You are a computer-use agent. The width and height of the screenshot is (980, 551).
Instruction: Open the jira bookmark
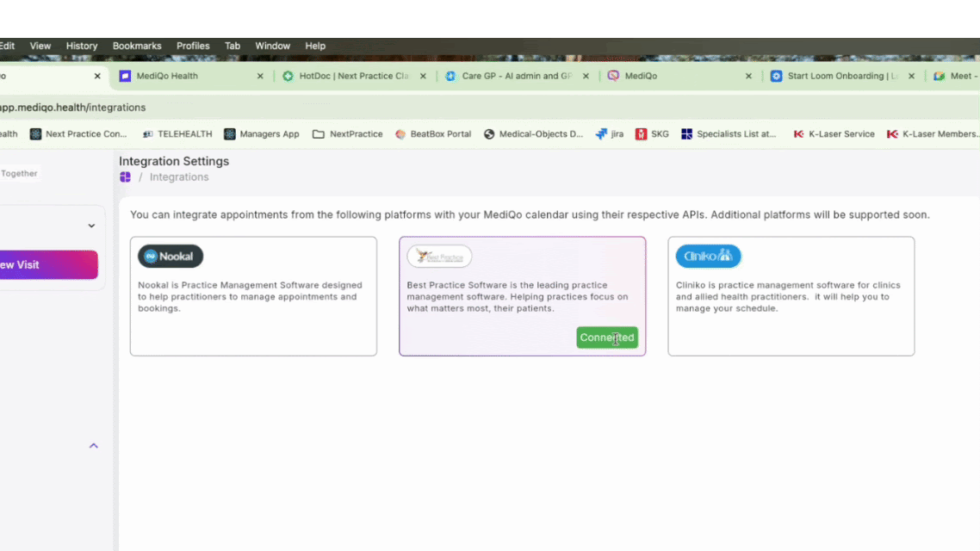pos(610,133)
